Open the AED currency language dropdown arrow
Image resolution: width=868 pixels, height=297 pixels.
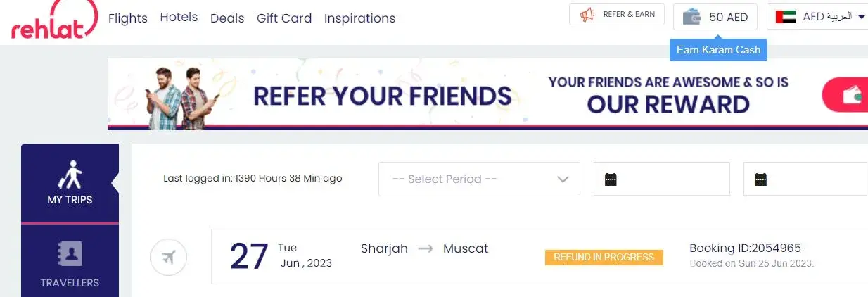861,16
